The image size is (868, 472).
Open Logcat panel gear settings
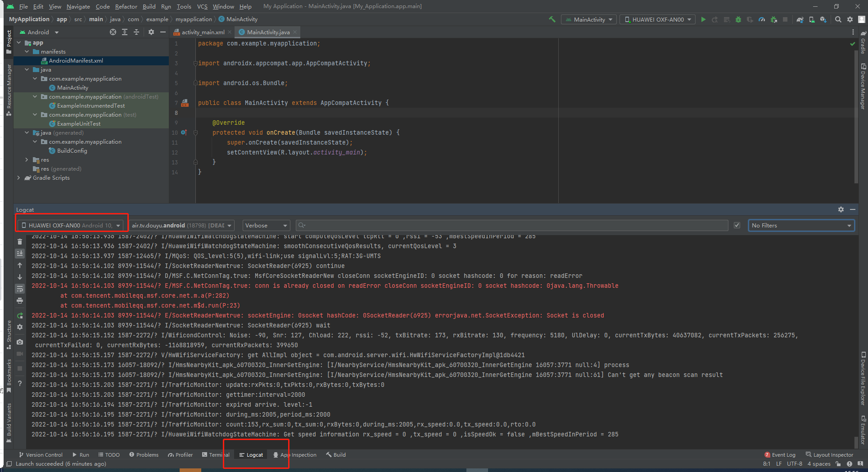(841, 209)
